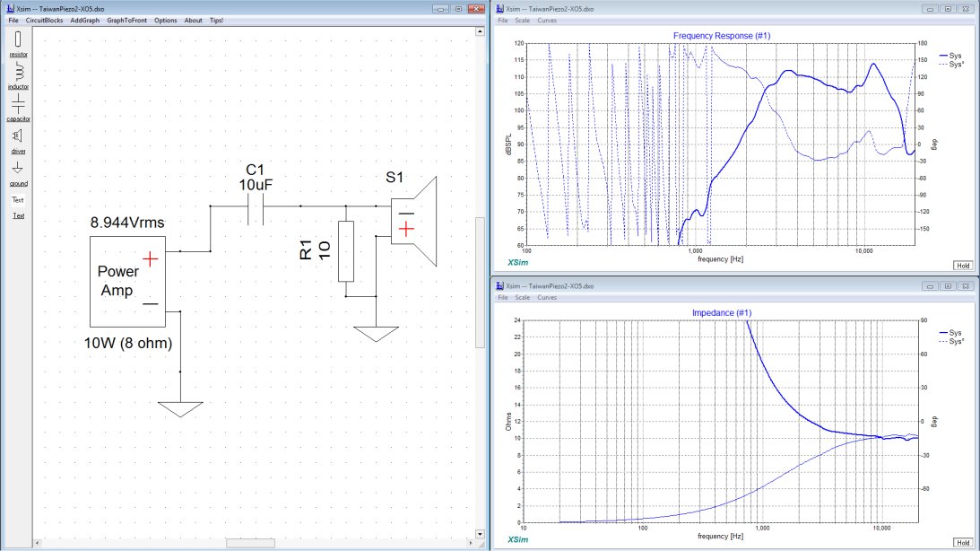Screen dimensions: 980x551
Task: Click the Frequency Response window title icon
Action: [499, 9]
